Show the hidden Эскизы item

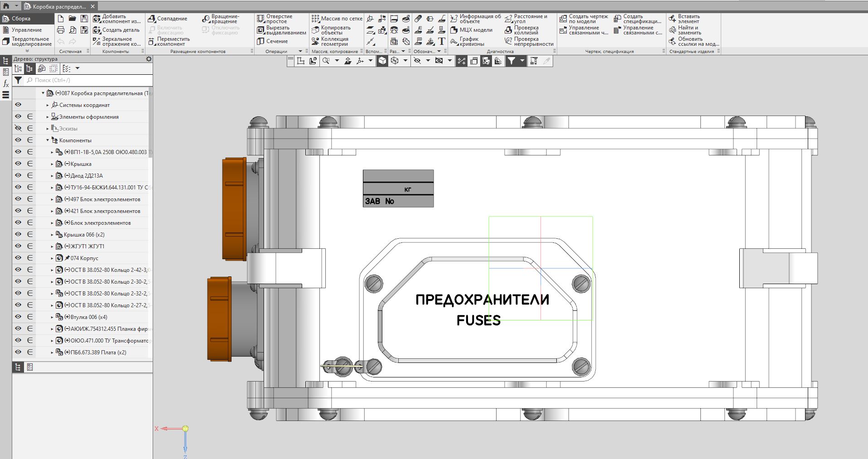click(18, 128)
